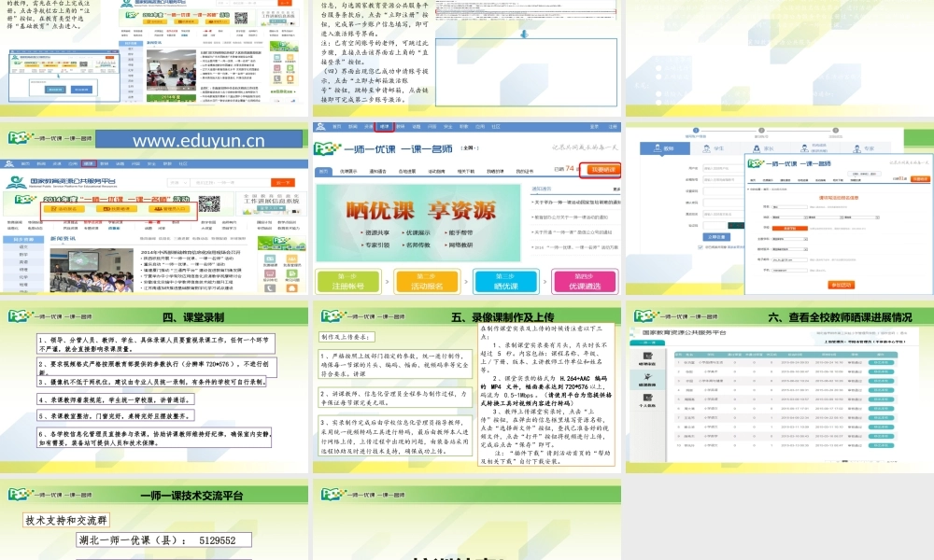The width and height of the screenshot is (934, 560).
Task: Click the orange 第二步 活动报名 button
Action: point(427,282)
